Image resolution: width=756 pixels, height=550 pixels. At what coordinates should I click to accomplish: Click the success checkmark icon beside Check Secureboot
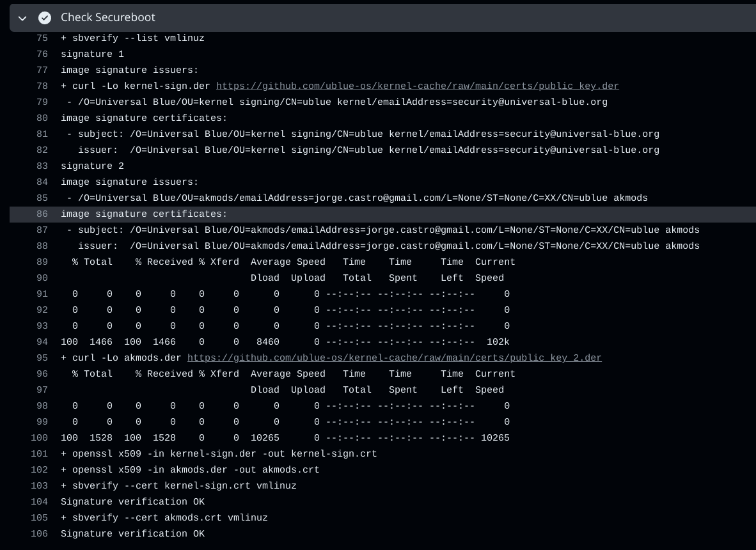pos(45,18)
